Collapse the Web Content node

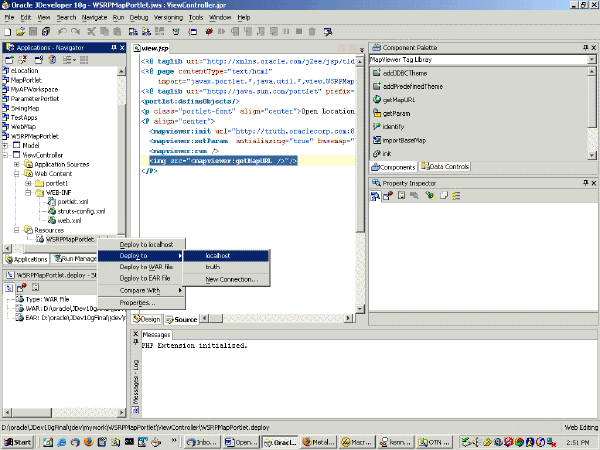[x=17, y=174]
